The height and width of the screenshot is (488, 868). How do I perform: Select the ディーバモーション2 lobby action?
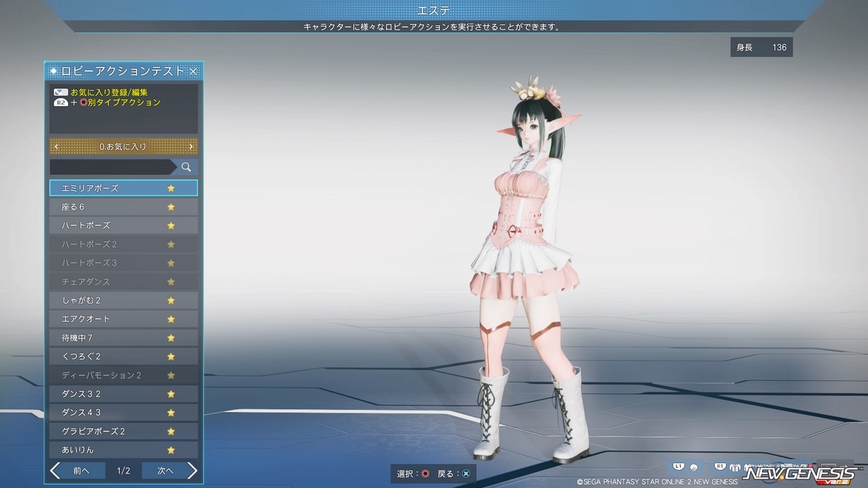[124, 375]
